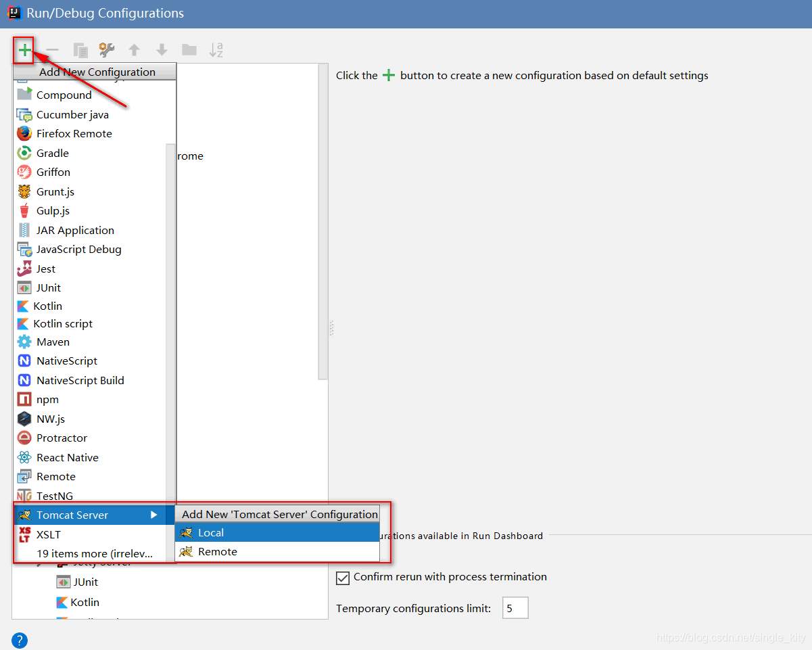Click the Copy Configuration toolbar icon
This screenshot has width=812, height=650.
coord(80,50)
